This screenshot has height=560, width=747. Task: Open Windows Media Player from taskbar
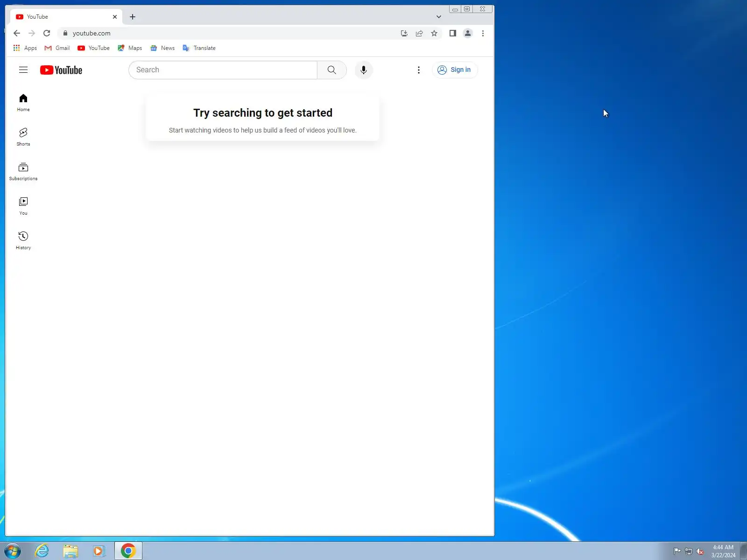pos(99,551)
